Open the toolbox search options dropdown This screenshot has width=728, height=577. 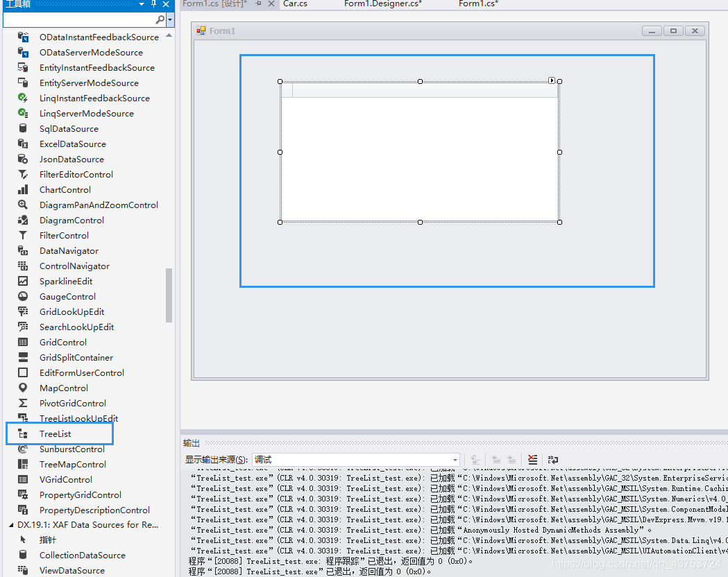point(170,19)
